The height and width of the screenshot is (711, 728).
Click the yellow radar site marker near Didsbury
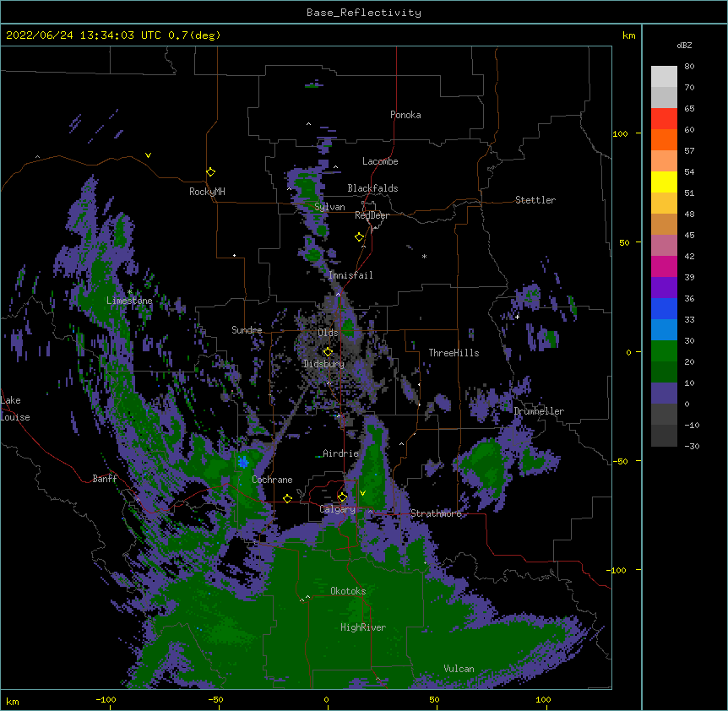click(x=328, y=352)
